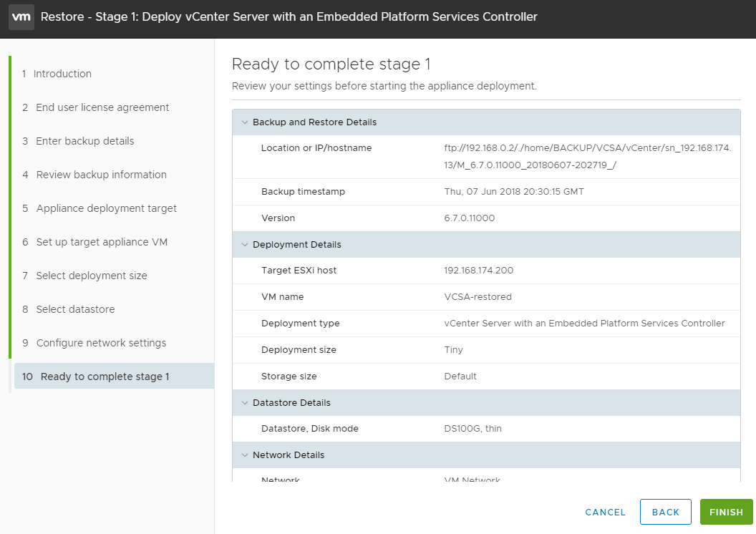
Task: Click the Target ESXi host label
Action: 299,271
